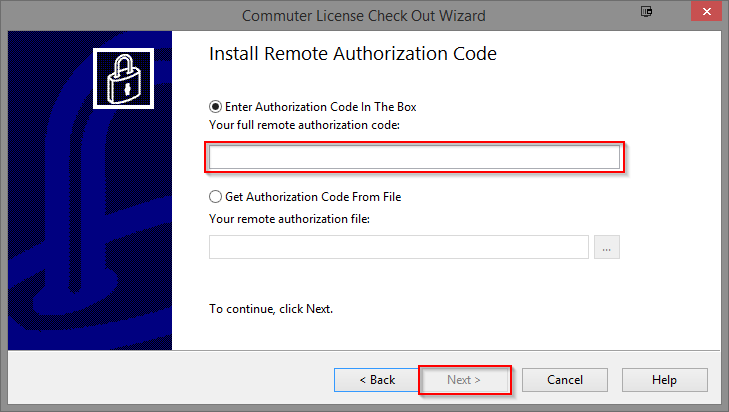729x412 pixels.
Task: Click the padlock wizard icon
Action: pos(123,79)
